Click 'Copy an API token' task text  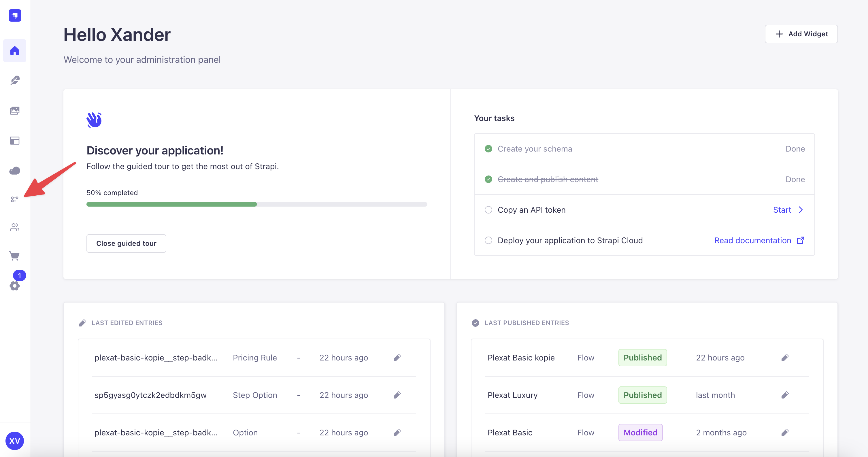point(531,210)
